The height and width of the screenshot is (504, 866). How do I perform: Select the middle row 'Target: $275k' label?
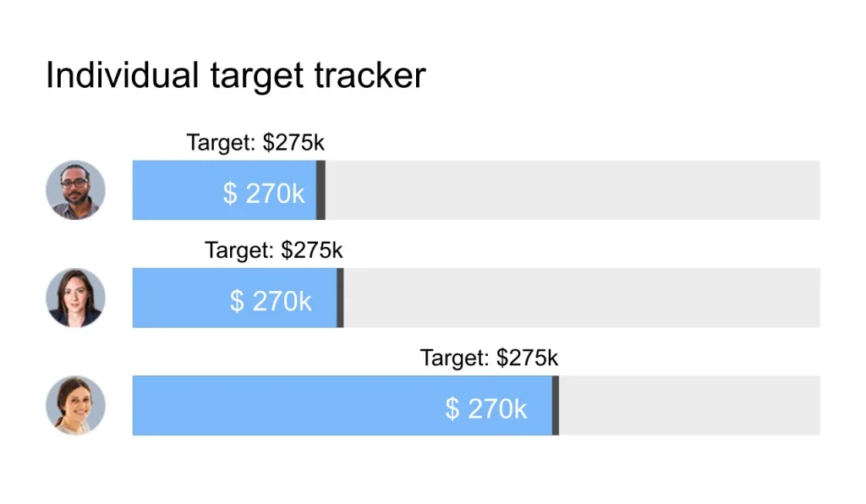coord(273,250)
